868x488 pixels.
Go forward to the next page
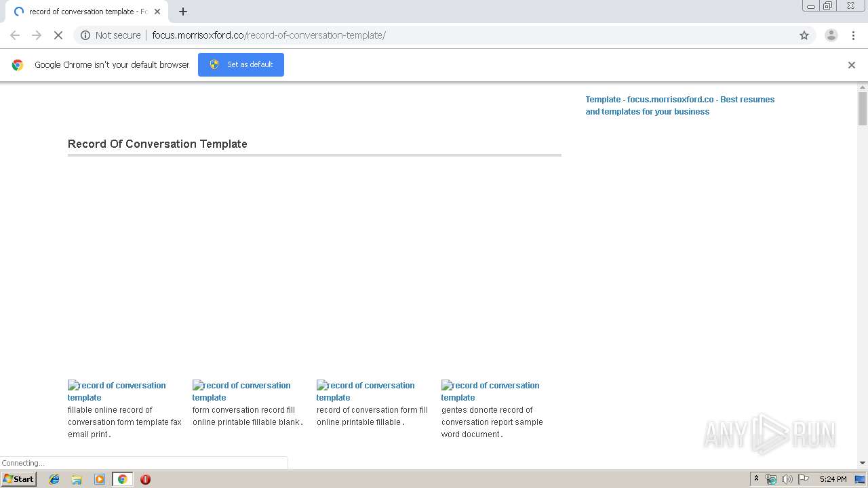pyautogui.click(x=37, y=35)
